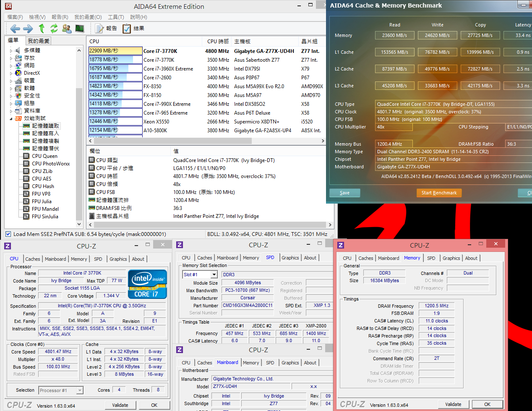Image resolution: width=532 pixels, height=411 pixels.
Task: Click the Save button in benchmark window
Action: click(x=344, y=193)
